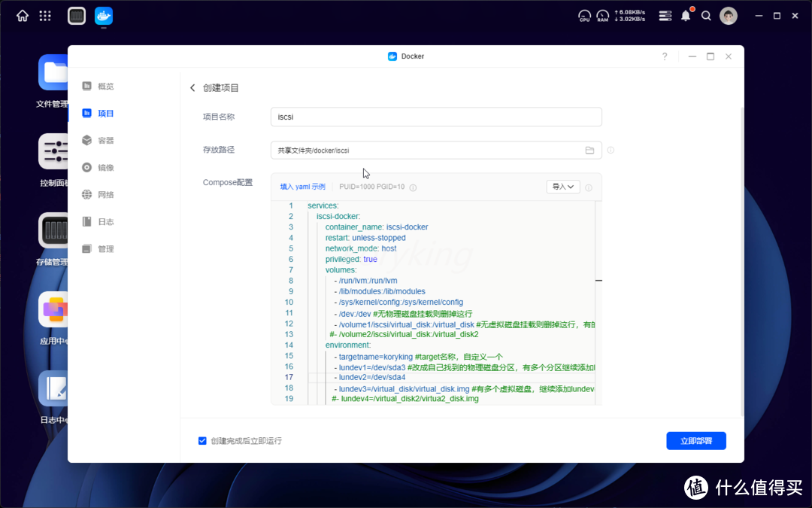812x508 pixels.
Task: Click the Docker help question mark icon
Action: (x=664, y=56)
